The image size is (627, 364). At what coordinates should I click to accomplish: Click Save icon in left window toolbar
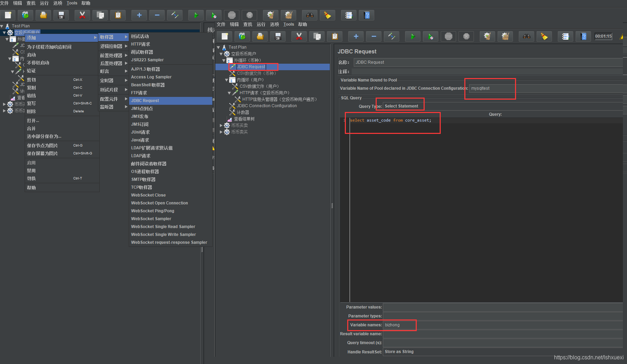[x=61, y=15]
